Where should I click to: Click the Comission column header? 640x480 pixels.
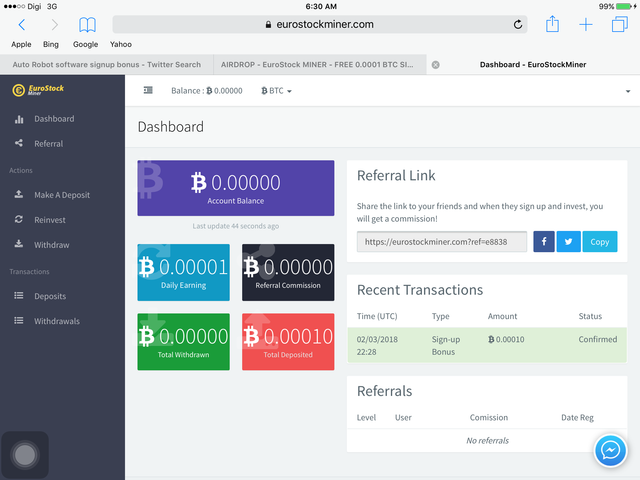(489, 417)
